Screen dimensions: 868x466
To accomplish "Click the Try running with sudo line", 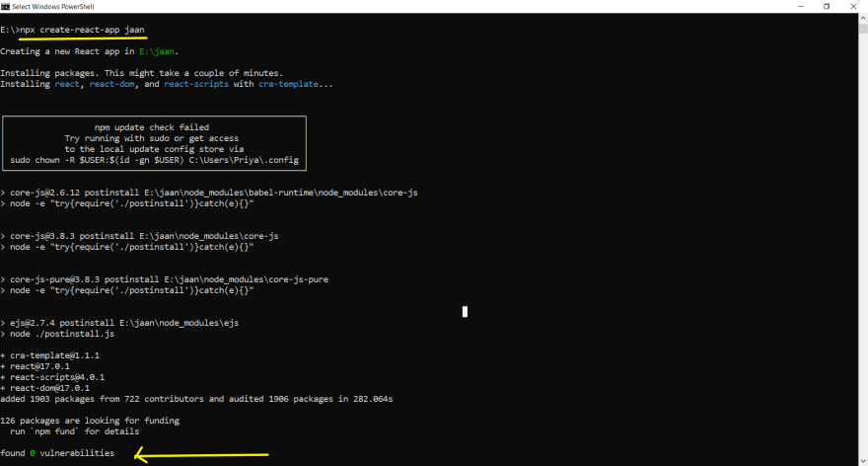I will click(152, 138).
